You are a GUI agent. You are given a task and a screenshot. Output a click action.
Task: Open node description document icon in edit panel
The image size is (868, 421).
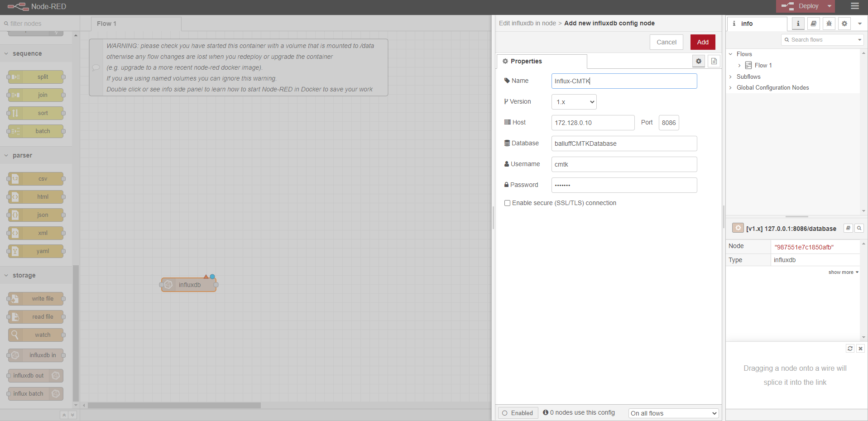point(714,61)
